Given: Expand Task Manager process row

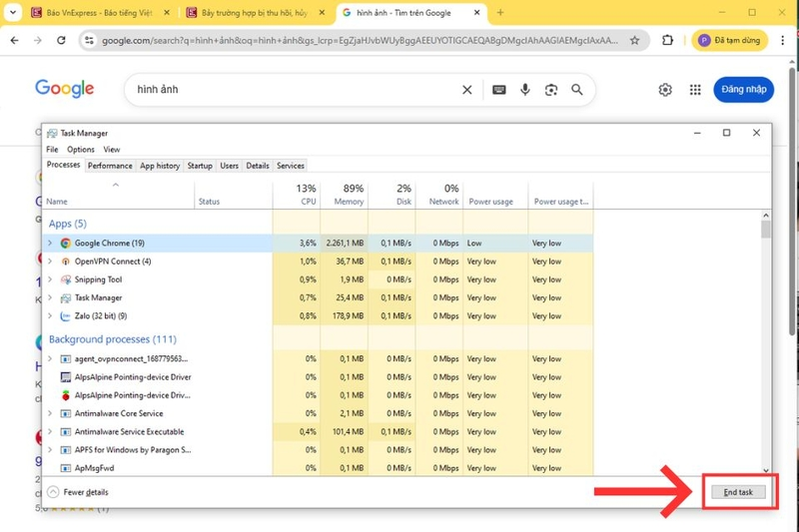Looking at the screenshot, I should (50, 297).
